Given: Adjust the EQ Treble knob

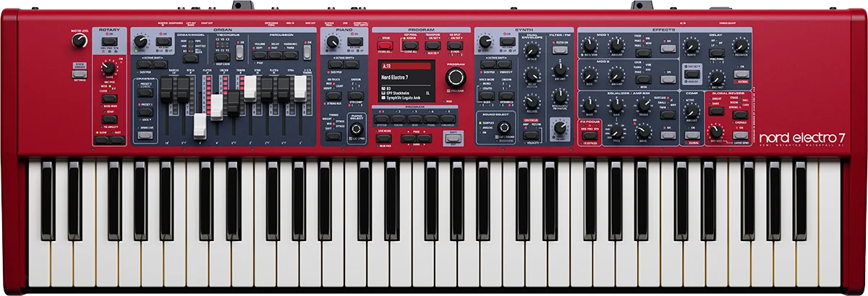Looking at the screenshot, I should 644,105.
